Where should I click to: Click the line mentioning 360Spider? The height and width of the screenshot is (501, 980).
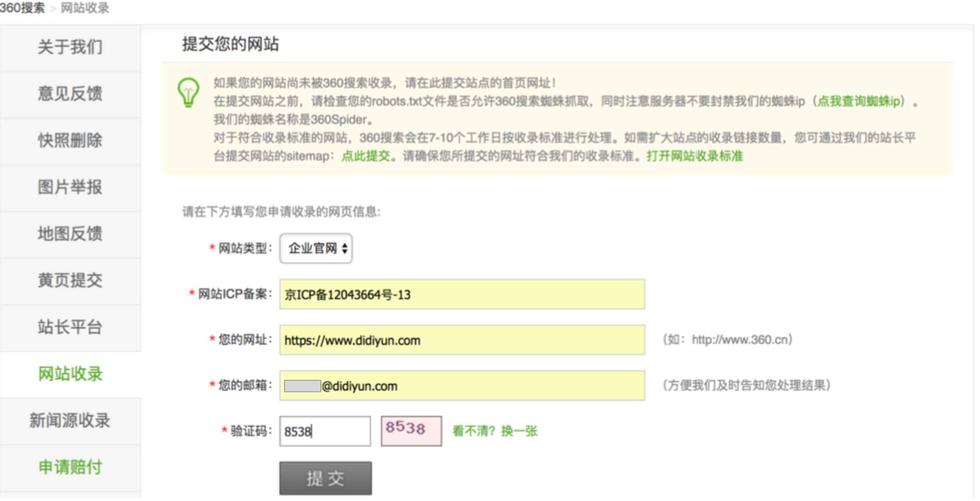294,120
